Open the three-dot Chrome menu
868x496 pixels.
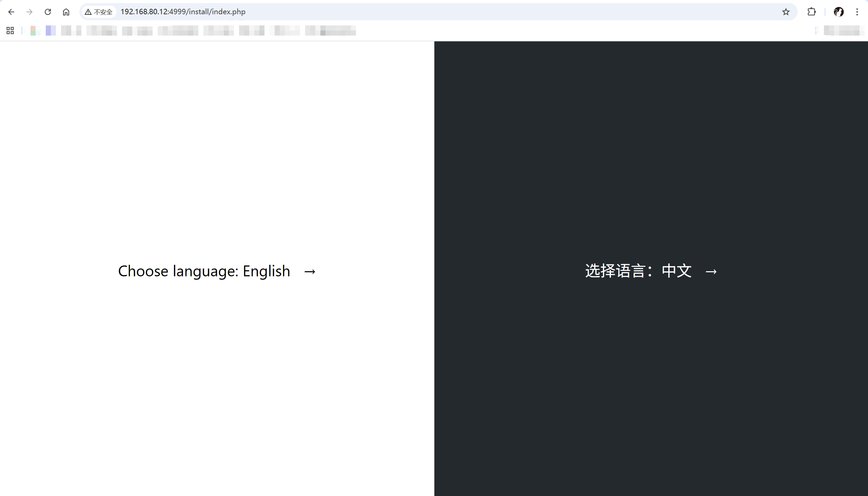[857, 12]
